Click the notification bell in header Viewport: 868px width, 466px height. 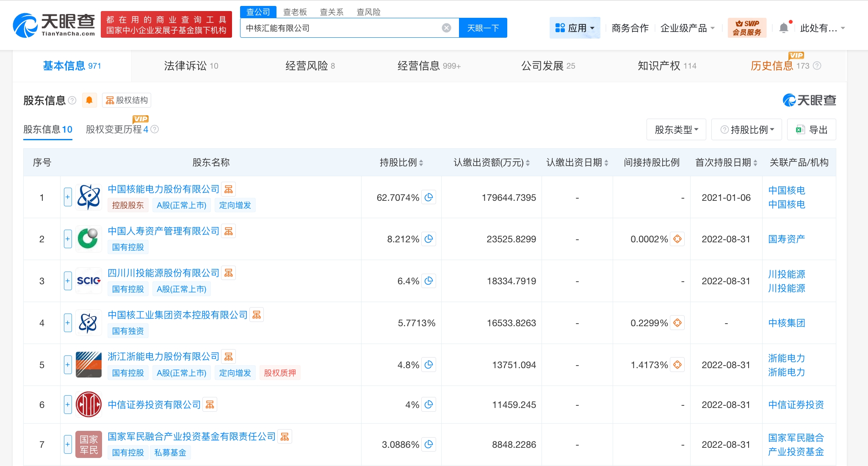click(x=784, y=28)
